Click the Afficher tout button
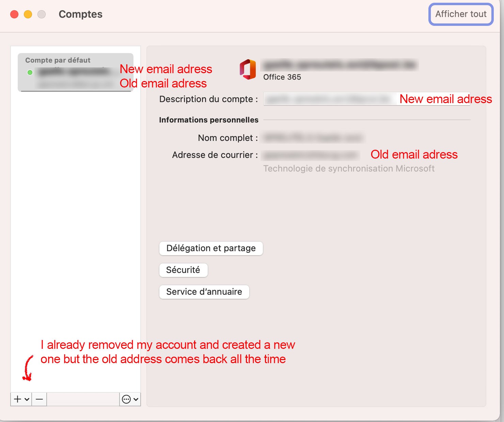Viewport: 504px width, 422px height. point(461,14)
